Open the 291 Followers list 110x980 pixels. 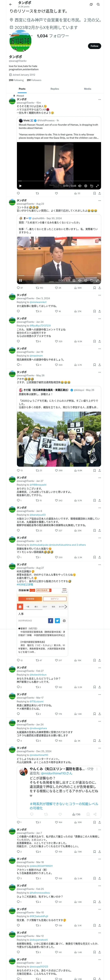[x=34, y=80]
